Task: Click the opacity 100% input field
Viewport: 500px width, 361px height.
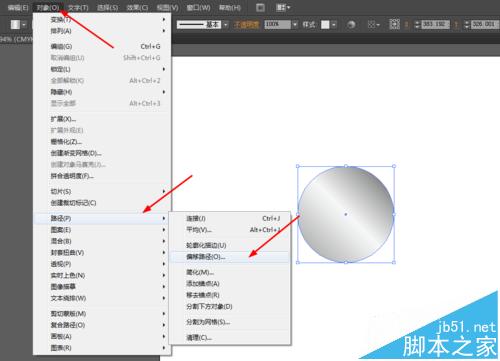Action: 277,24
